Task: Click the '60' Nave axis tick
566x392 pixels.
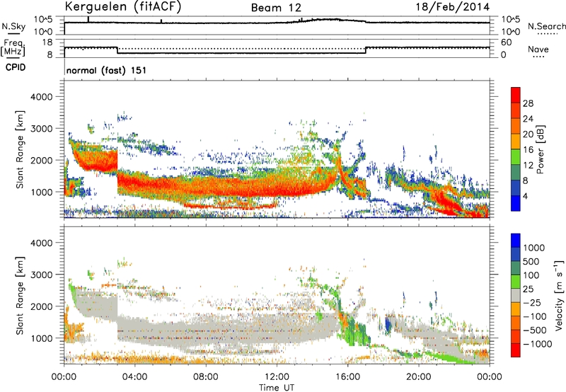Action: point(507,42)
